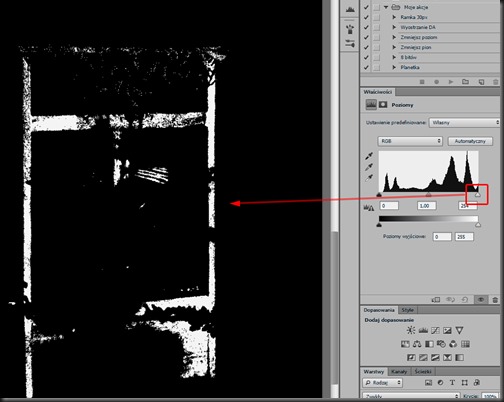Create a new action icon

481,82
